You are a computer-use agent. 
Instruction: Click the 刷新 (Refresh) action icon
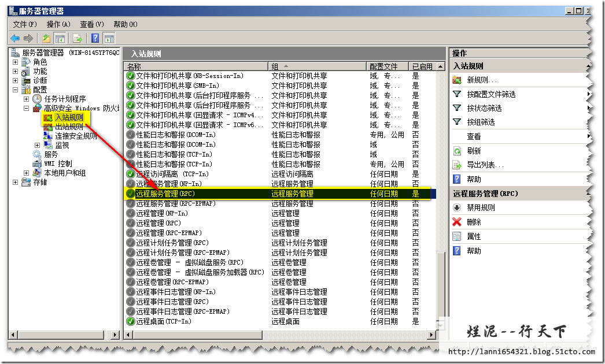point(457,151)
